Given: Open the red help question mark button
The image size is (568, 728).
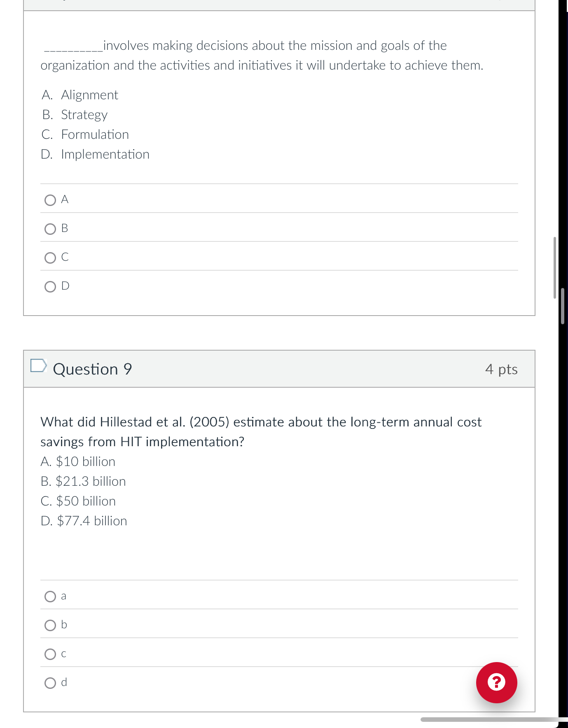Looking at the screenshot, I should click(x=497, y=682).
